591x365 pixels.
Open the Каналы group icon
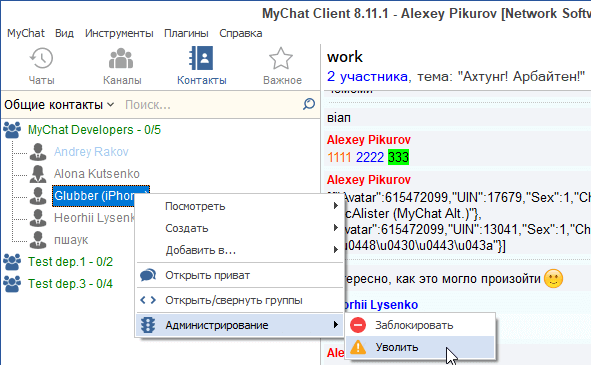tap(121, 58)
